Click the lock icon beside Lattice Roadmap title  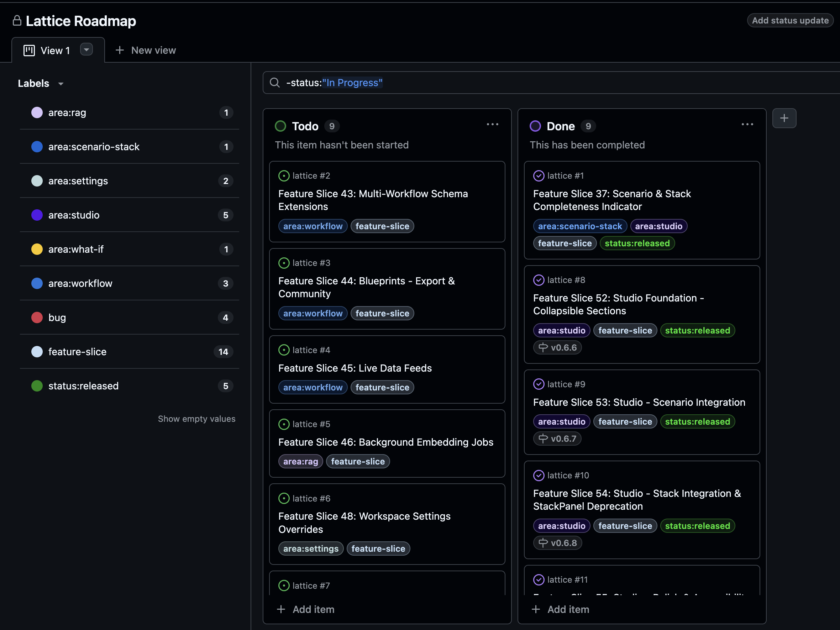coord(17,21)
